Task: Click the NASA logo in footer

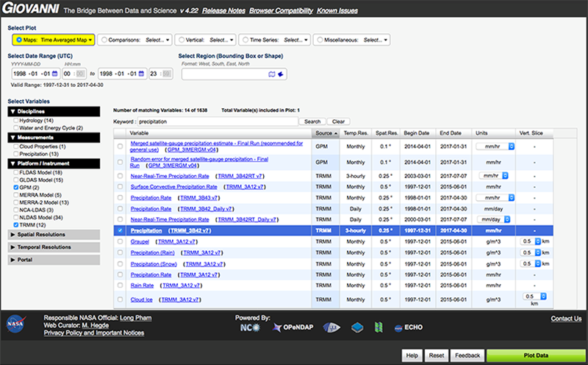Action: coord(15,324)
